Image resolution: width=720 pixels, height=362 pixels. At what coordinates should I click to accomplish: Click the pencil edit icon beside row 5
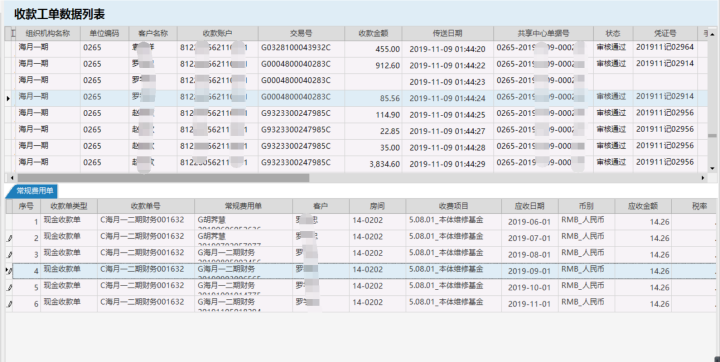tap(10, 288)
